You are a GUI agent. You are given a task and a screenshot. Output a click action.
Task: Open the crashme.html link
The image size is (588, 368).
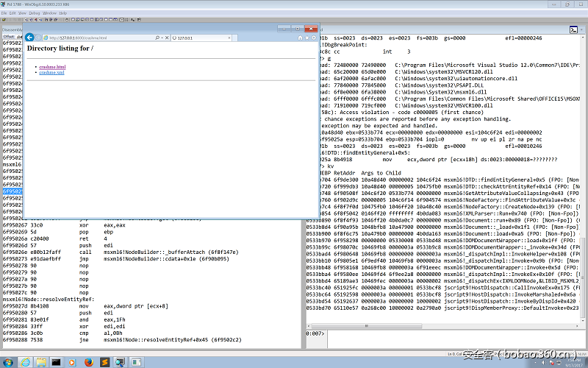point(52,67)
